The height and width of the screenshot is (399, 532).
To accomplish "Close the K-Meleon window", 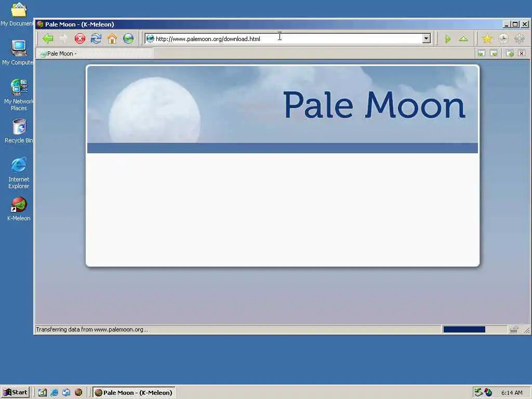I will coord(525,24).
